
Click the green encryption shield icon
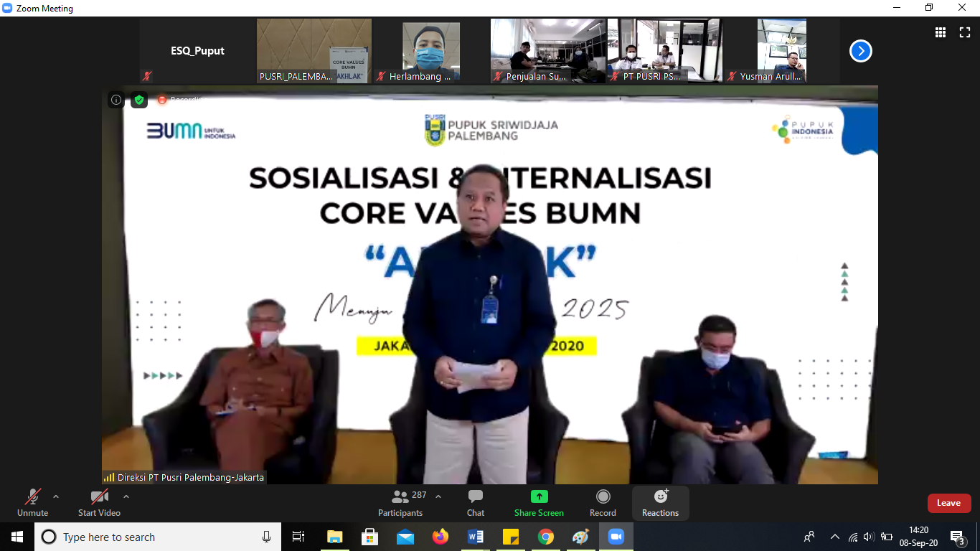click(139, 100)
